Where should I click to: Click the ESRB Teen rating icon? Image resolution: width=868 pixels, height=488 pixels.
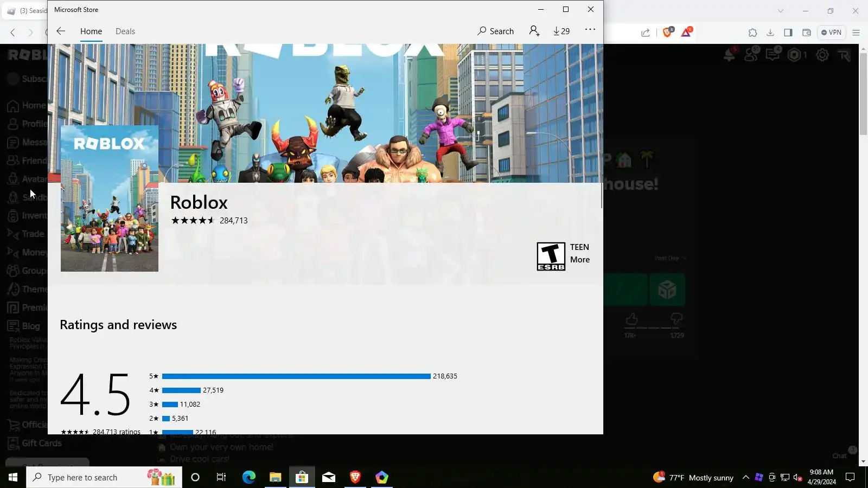pyautogui.click(x=551, y=256)
